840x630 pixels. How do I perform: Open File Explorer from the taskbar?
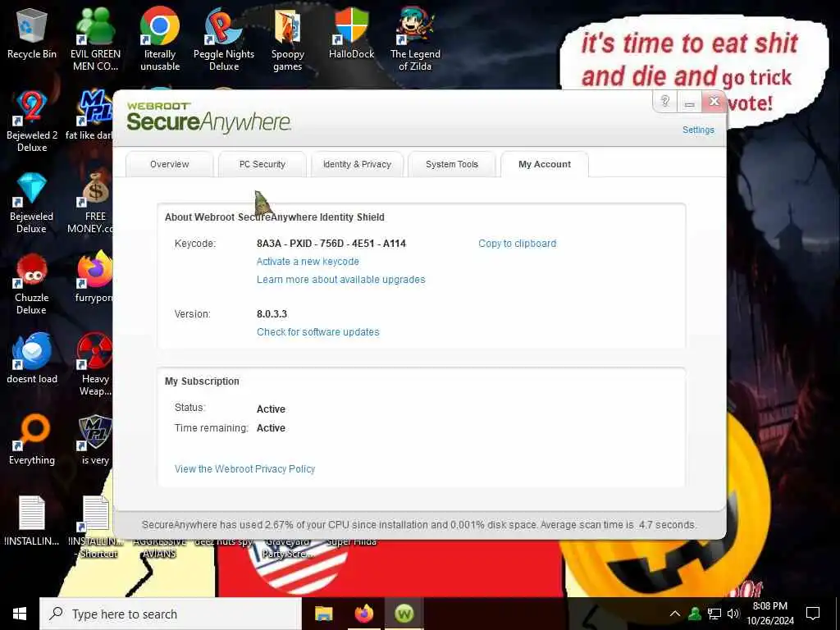tap(323, 614)
